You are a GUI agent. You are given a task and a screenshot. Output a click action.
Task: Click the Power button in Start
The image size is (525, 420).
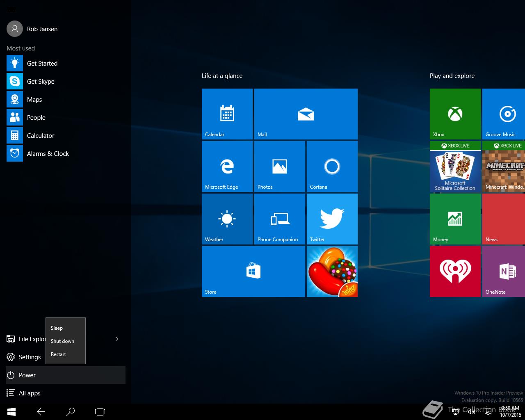pos(66,375)
